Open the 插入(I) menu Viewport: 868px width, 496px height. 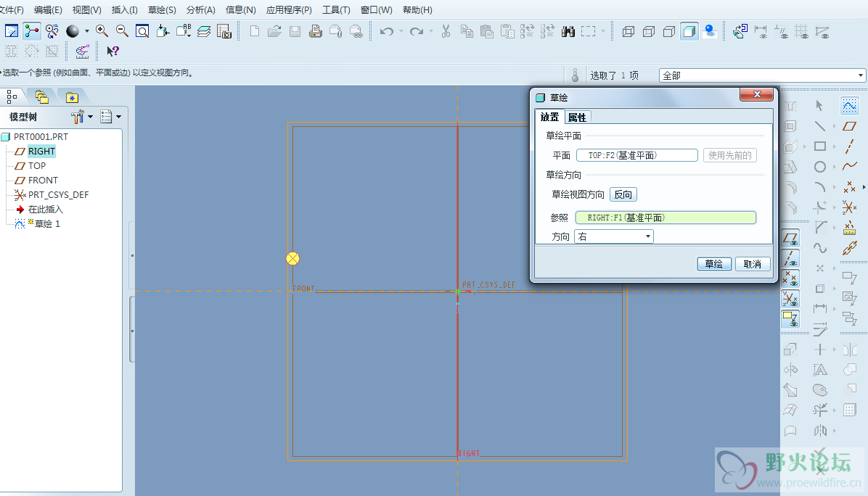(x=125, y=10)
